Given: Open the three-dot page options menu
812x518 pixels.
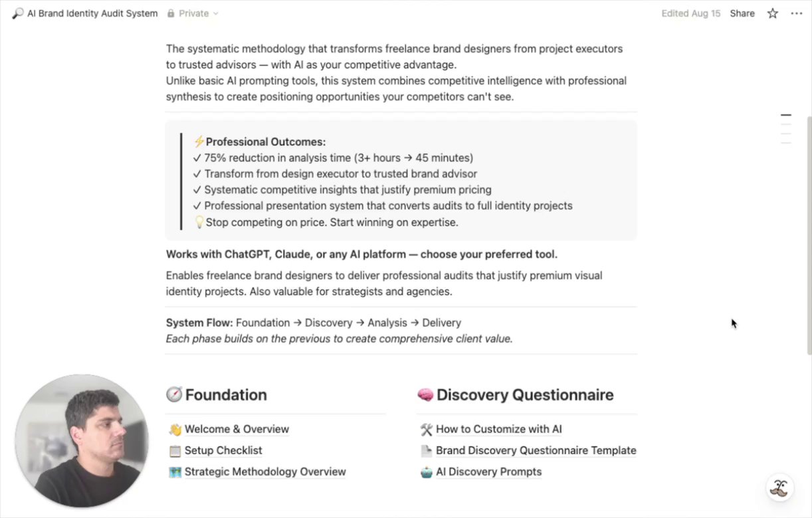Looking at the screenshot, I should 797,13.
